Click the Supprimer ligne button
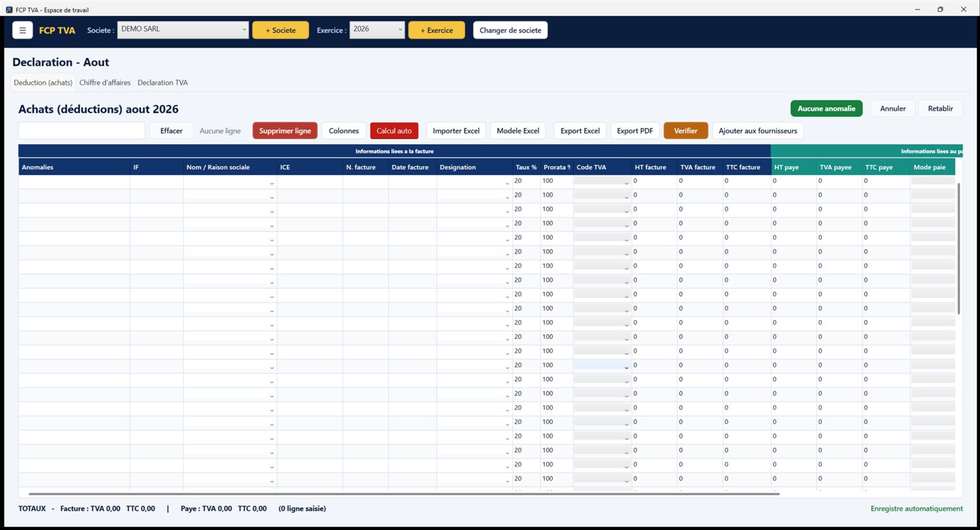The height and width of the screenshot is (530, 980). click(285, 131)
